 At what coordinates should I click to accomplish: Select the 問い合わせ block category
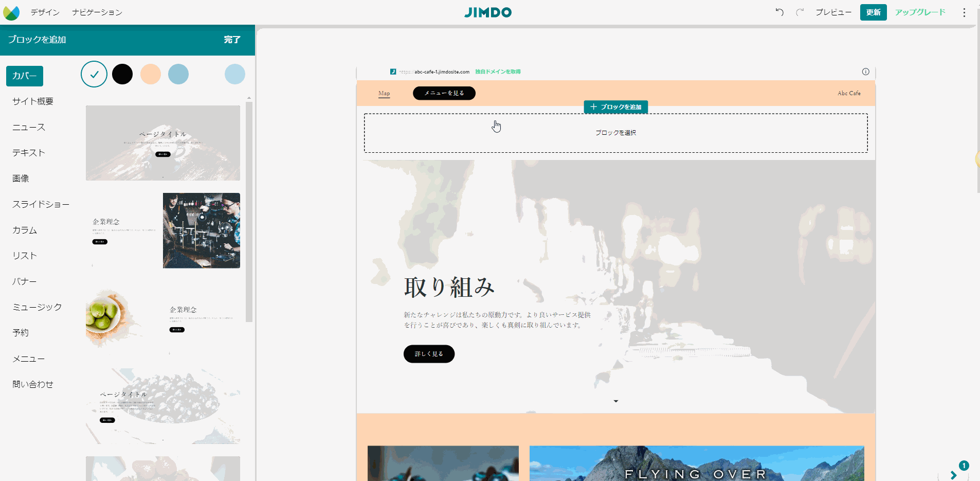click(x=32, y=384)
